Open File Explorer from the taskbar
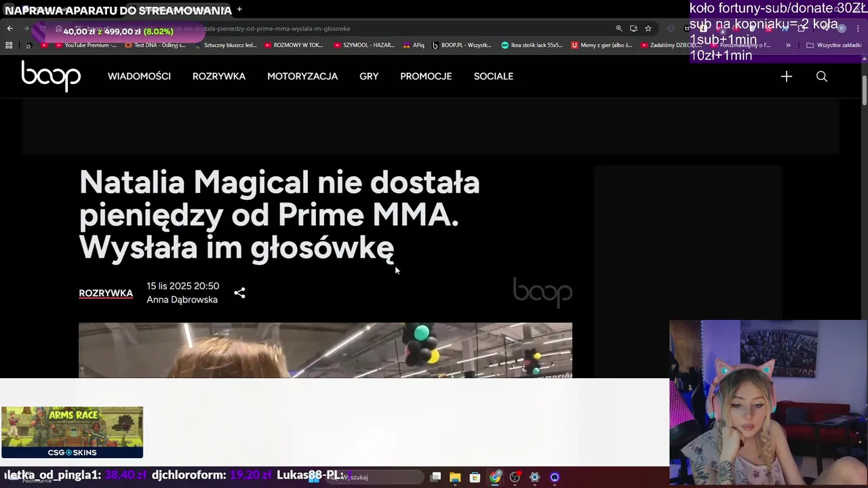Viewport: 868px width, 488px height. [x=455, y=477]
